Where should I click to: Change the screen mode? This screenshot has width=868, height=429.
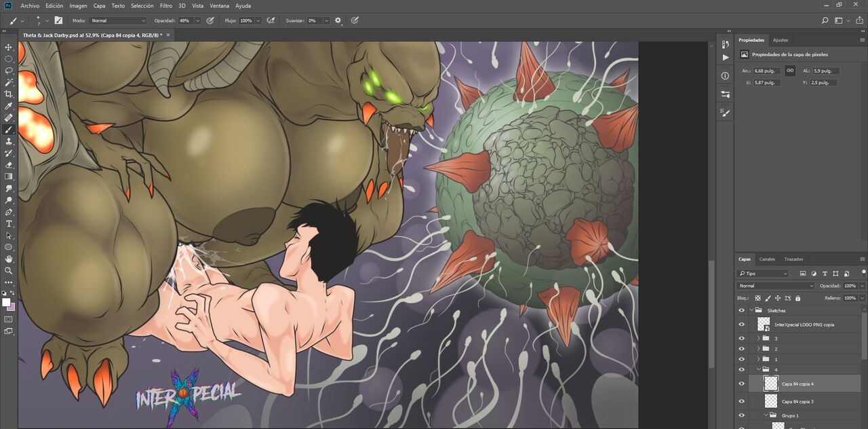[x=9, y=331]
